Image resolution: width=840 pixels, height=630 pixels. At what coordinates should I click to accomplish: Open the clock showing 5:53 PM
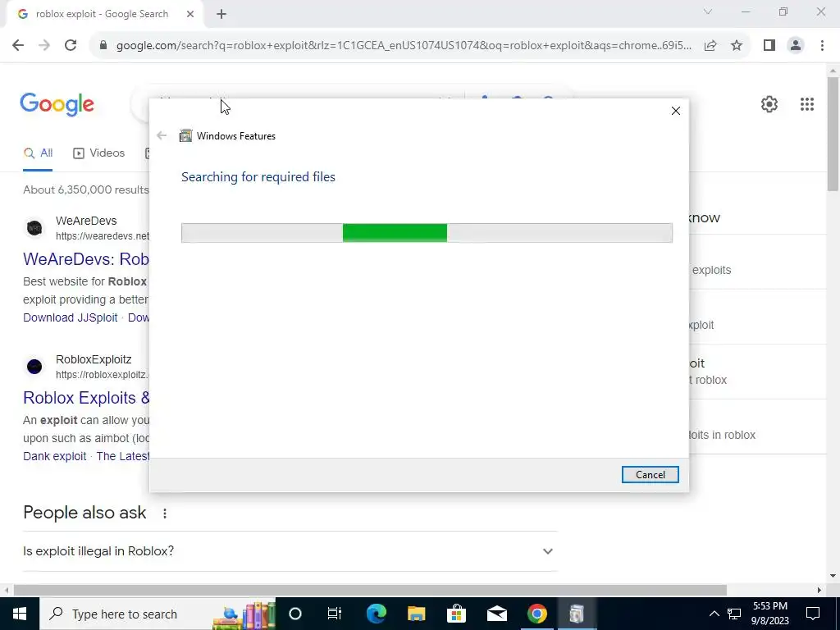click(769, 614)
